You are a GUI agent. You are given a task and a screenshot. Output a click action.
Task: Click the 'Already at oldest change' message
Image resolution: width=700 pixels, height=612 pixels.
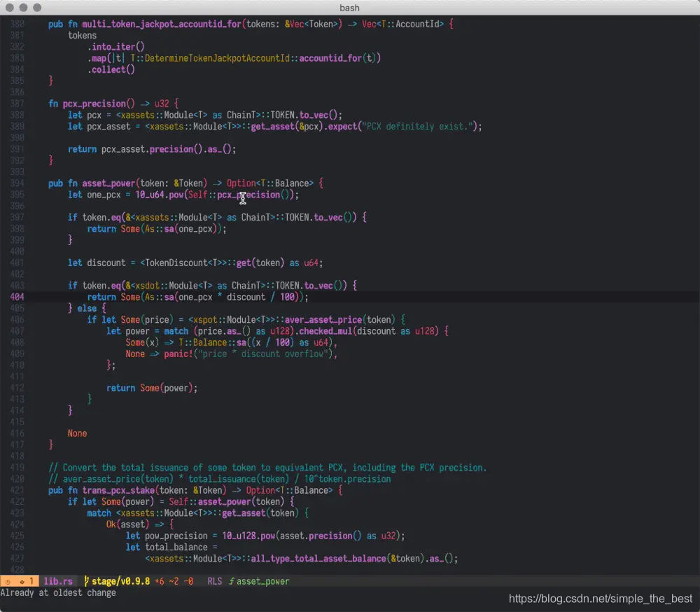(58, 593)
